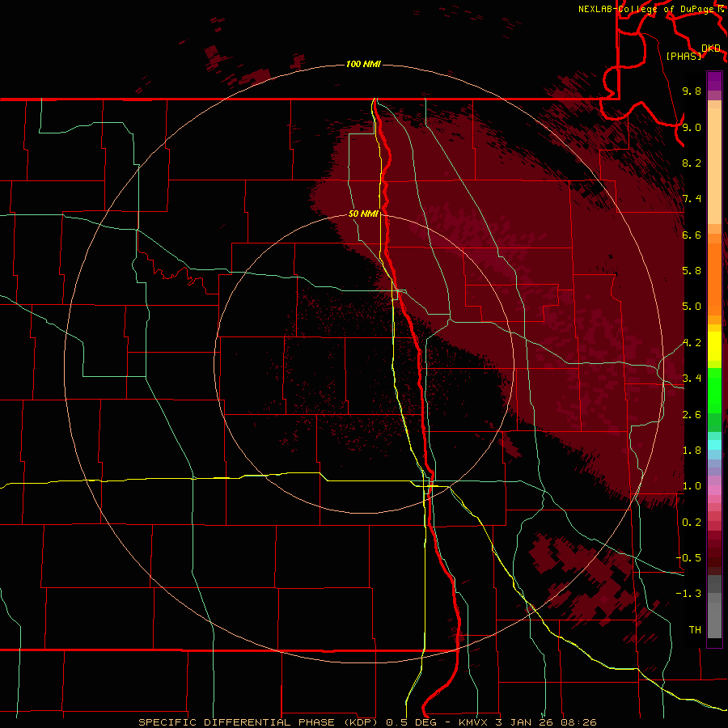Click the 1.8 value on the scale
Screen dimensions: 728x728
pyautogui.click(x=692, y=451)
